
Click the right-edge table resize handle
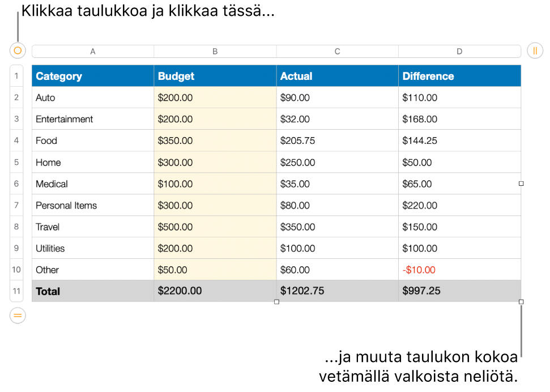pos(521,184)
